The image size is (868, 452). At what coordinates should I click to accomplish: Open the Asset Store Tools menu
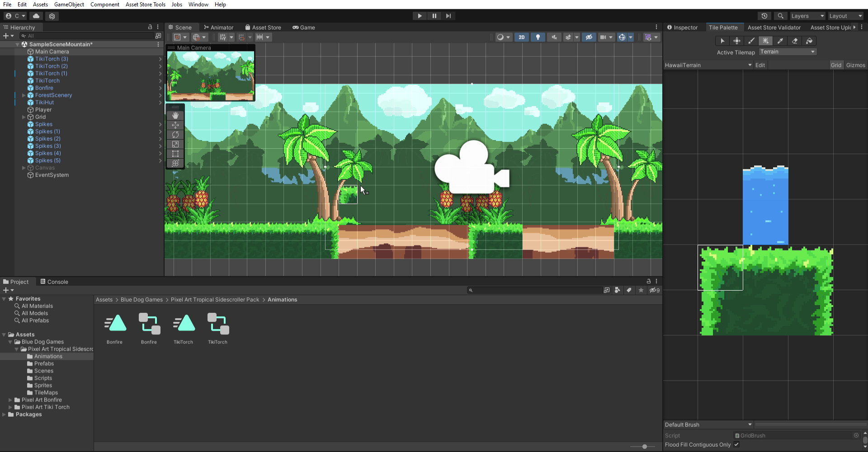pos(146,5)
